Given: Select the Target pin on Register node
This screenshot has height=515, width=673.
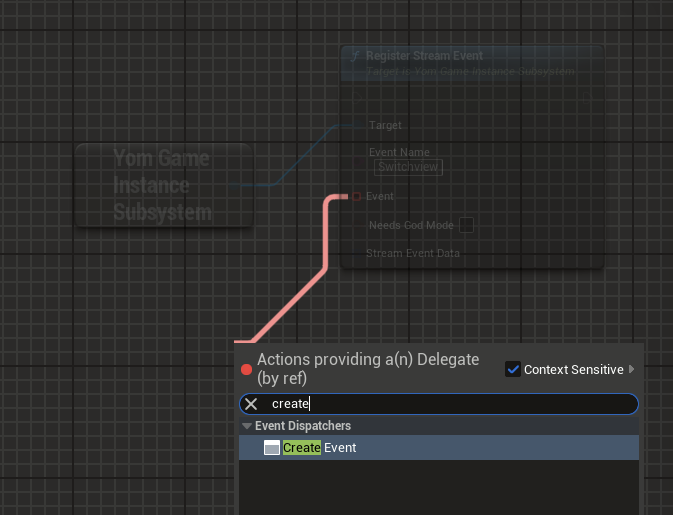Looking at the screenshot, I should pyautogui.click(x=358, y=125).
